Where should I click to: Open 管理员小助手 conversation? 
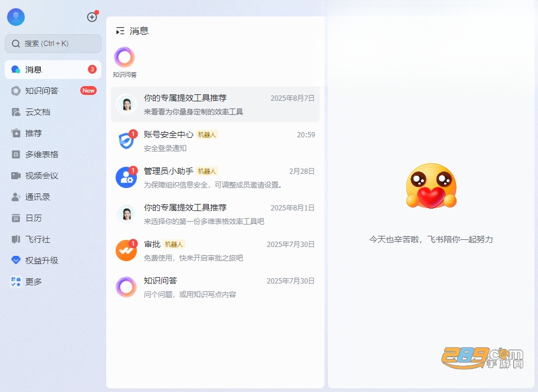[x=215, y=177]
